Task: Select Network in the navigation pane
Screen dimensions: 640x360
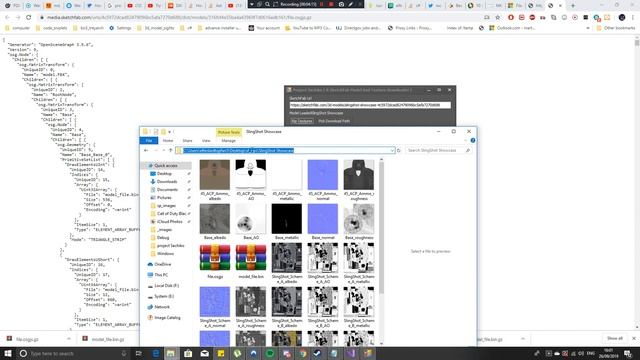Action: pyautogui.click(x=162, y=307)
